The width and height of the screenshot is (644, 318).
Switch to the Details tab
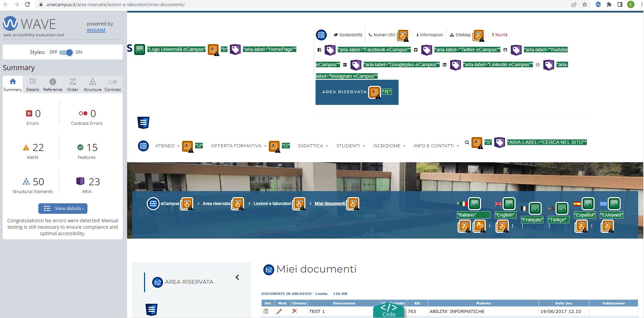coord(33,85)
